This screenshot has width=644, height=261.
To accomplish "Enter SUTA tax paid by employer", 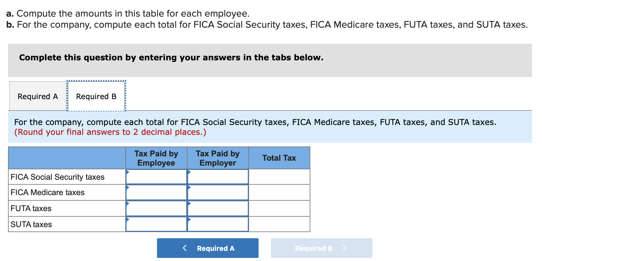I will [218, 224].
